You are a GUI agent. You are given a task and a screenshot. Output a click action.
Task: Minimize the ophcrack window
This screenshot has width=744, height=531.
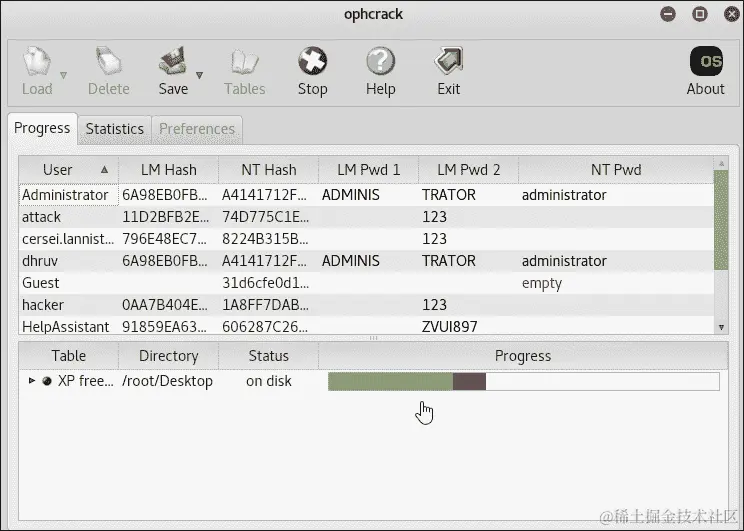click(668, 14)
